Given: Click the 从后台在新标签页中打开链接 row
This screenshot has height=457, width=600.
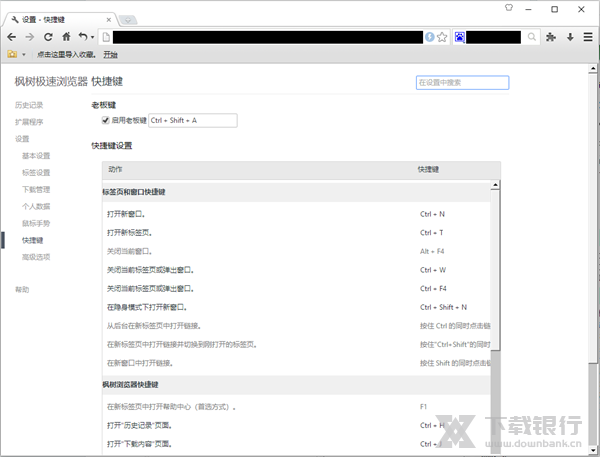Looking at the screenshot, I should [x=296, y=326].
